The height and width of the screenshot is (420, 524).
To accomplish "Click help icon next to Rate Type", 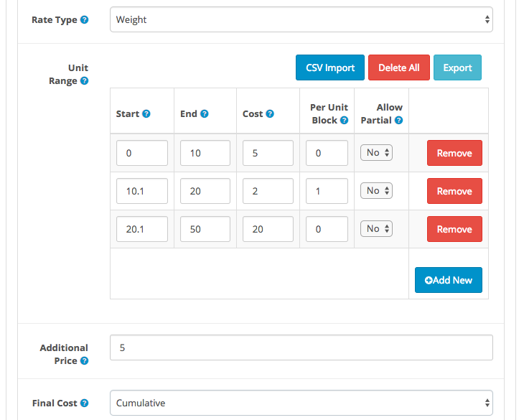I will 85,19.
